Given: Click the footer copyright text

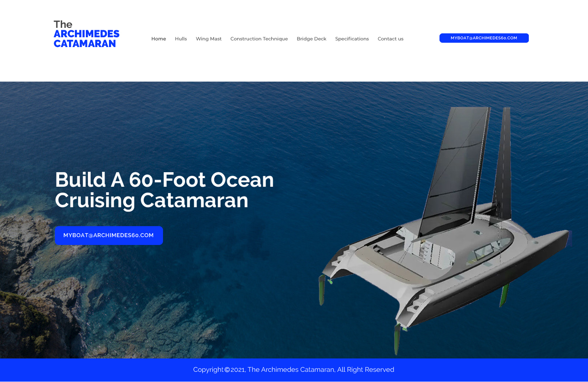Looking at the screenshot, I should click(294, 369).
